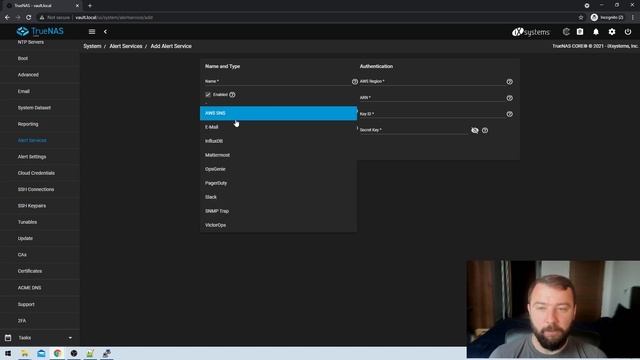Expand the Tasks sidebar section
The height and width of the screenshot is (360, 640).
[x=40, y=338]
